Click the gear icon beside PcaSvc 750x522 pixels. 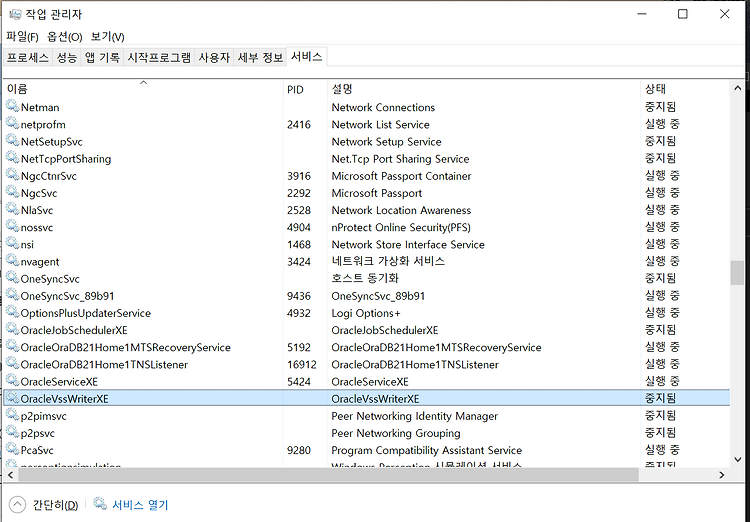click(12, 449)
